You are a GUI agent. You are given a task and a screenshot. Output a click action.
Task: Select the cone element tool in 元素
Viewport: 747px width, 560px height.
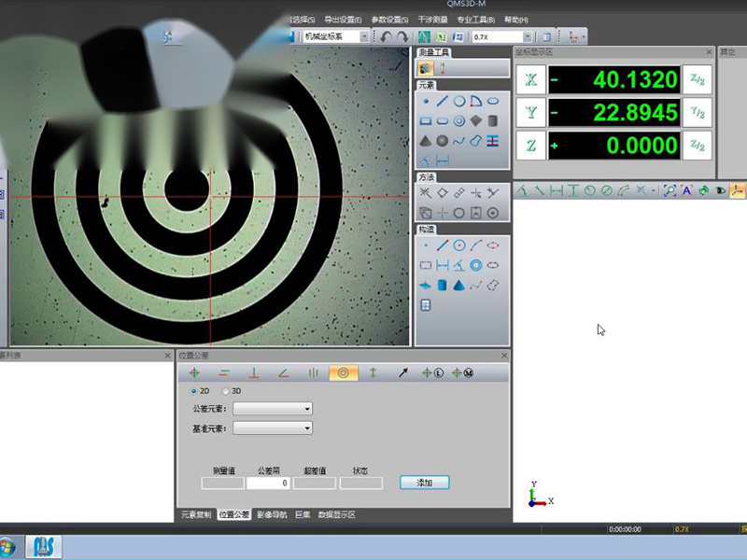pyautogui.click(x=426, y=141)
